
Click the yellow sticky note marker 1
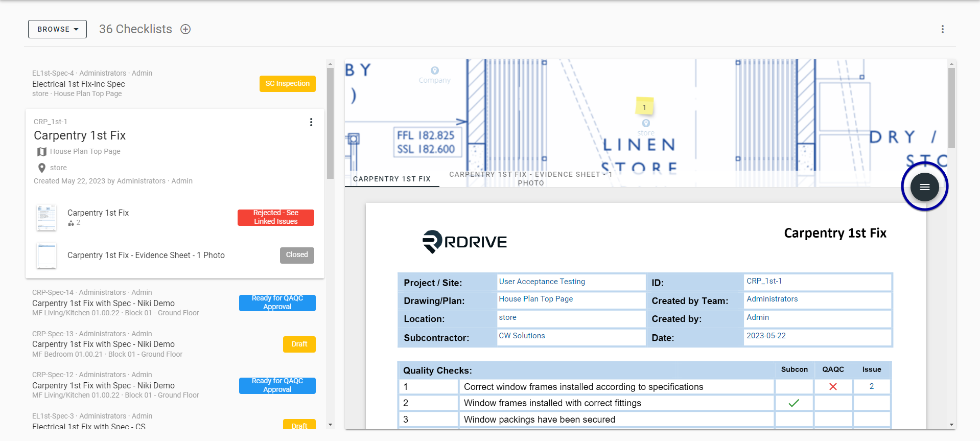(645, 107)
